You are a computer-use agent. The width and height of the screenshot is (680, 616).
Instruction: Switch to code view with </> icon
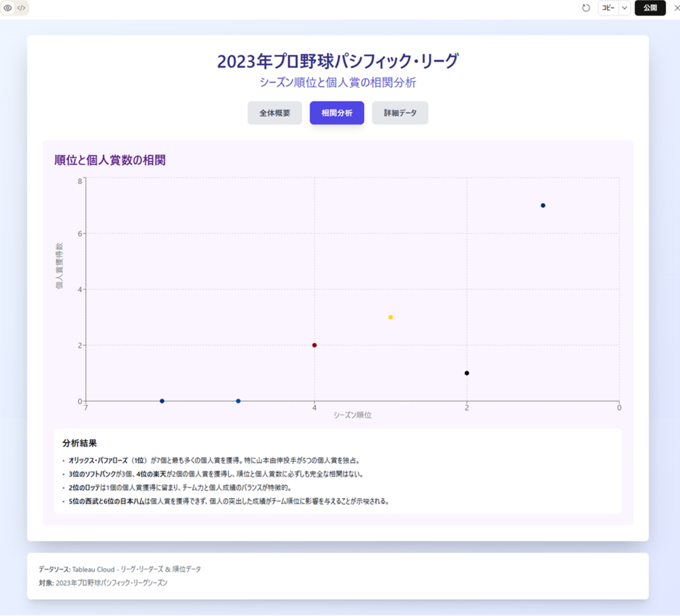click(22, 8)
